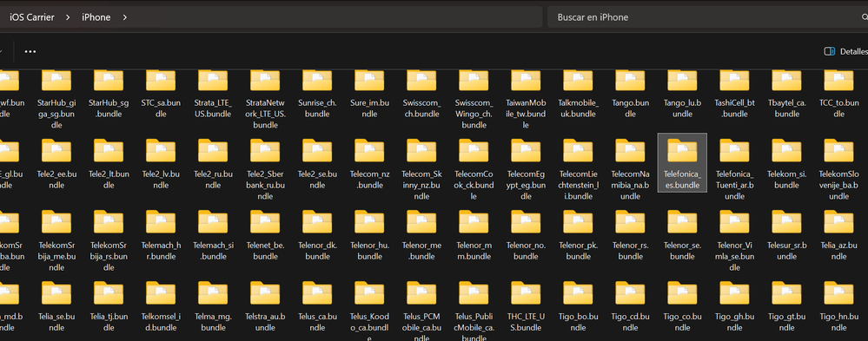This screenshot has height=341, width=868.
Task: Select the Telenor_Vimla_se.bundle folder
Action: click(x=734, y=239)
